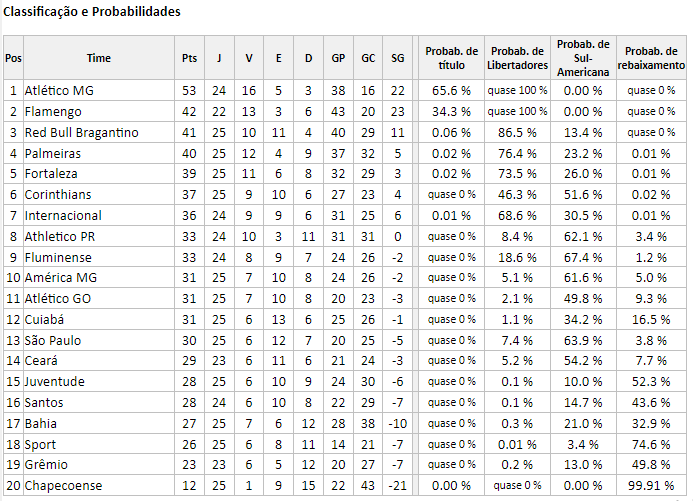Click the SG column header
The height and width of the screenshot is (501, 693).
[397, 58]
